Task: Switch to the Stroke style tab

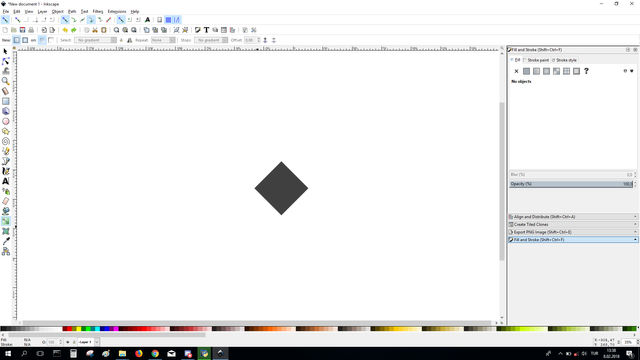Action: (564, 60)
